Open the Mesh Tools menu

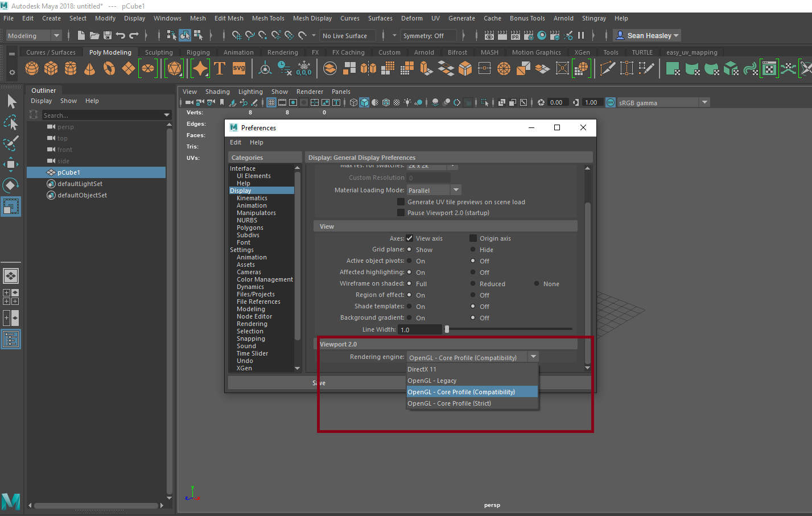coord(268,18)
